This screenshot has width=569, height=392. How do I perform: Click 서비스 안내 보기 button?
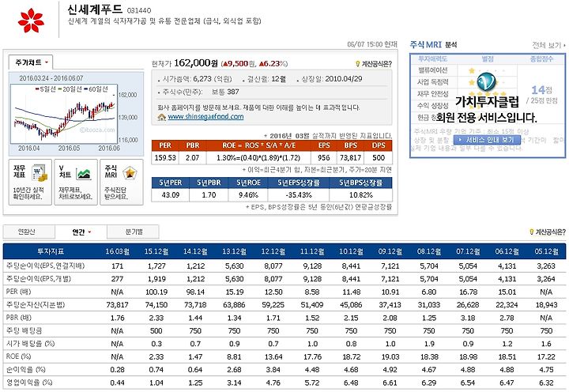pyautogui.click(x=487, y=140)
